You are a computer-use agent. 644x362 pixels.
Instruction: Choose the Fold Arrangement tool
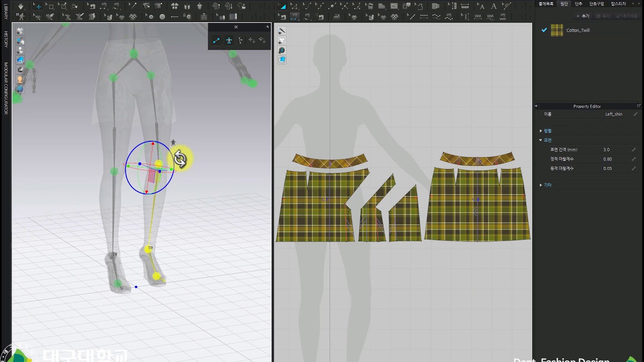74,7
